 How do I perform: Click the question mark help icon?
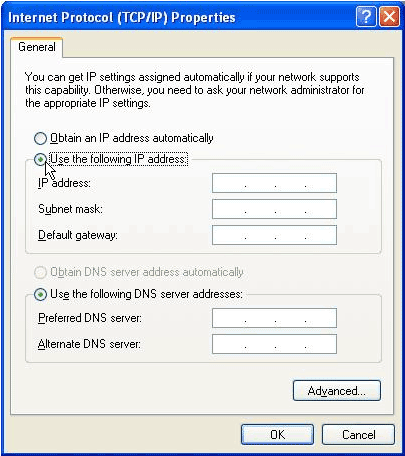(366, 16)
